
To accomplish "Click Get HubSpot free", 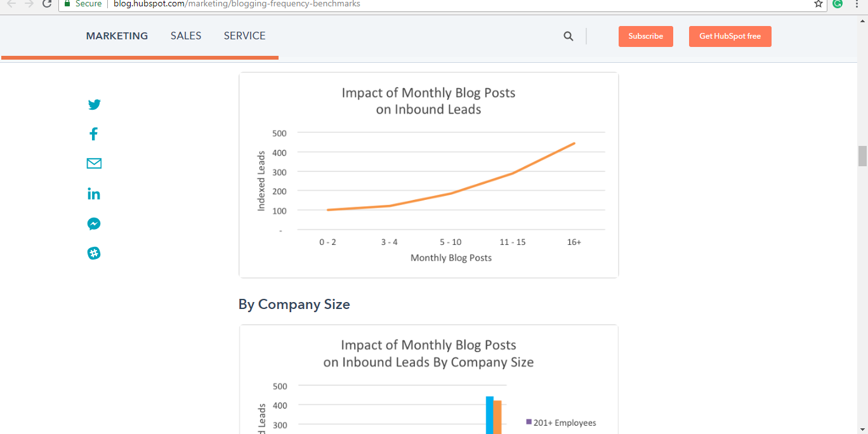I will [x=730, y=36].
